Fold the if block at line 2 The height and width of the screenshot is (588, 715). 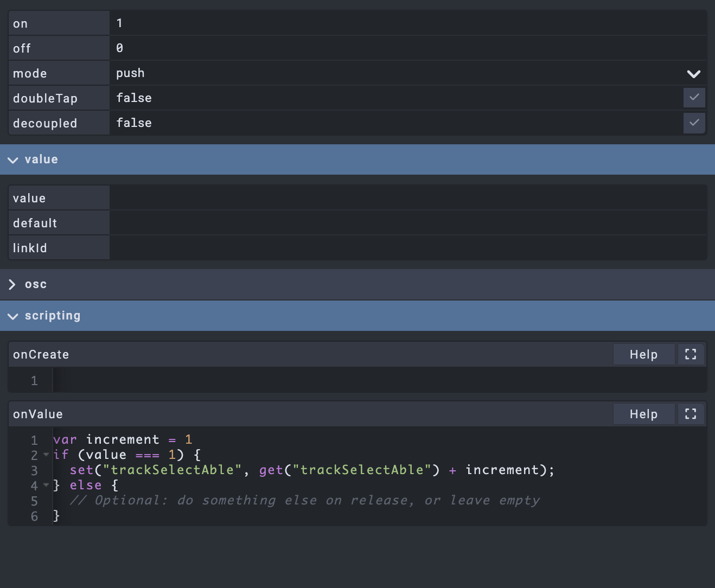(x=46, y=455)
